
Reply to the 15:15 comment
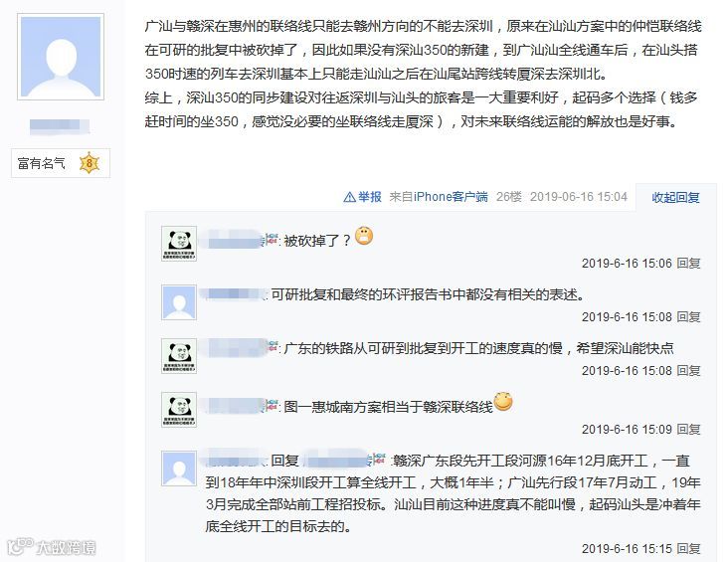(x=688, y=548)
